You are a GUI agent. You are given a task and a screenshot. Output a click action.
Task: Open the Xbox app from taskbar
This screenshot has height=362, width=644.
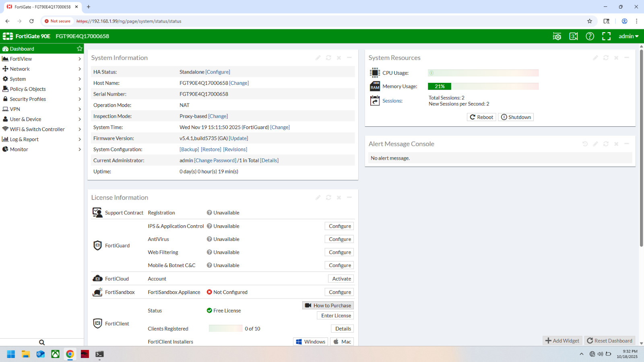tap(55, 354)
